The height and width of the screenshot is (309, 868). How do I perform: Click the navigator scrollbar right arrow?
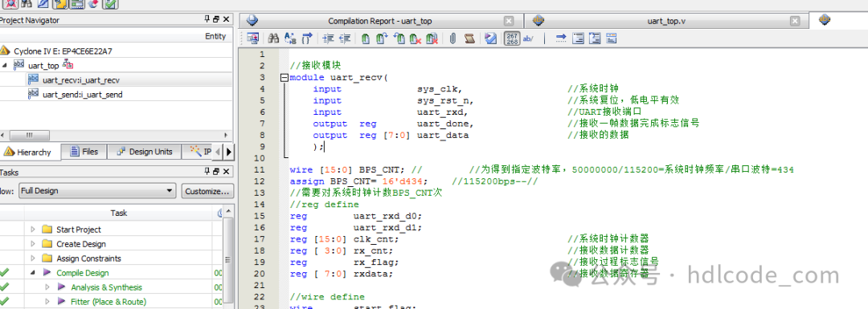[226, 136]
